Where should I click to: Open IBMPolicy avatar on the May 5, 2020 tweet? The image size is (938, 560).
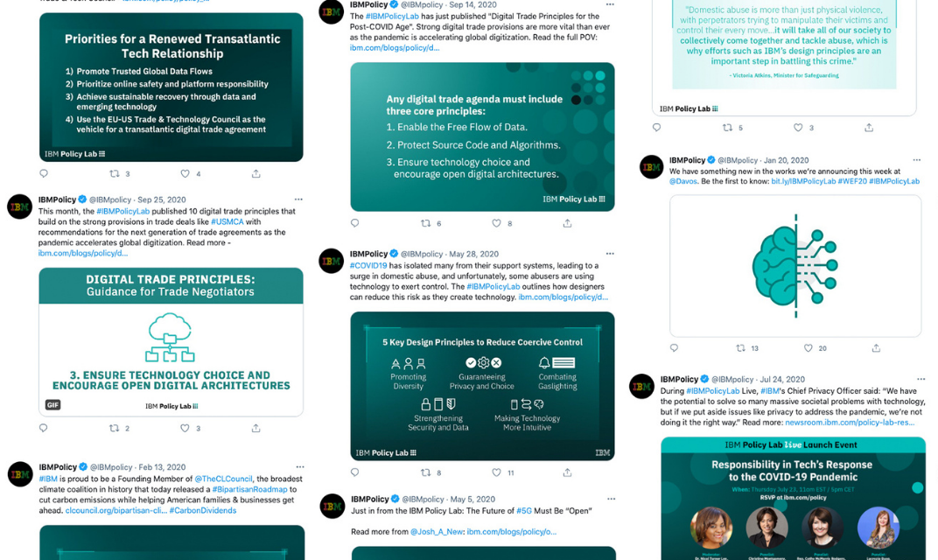point(332,506)
